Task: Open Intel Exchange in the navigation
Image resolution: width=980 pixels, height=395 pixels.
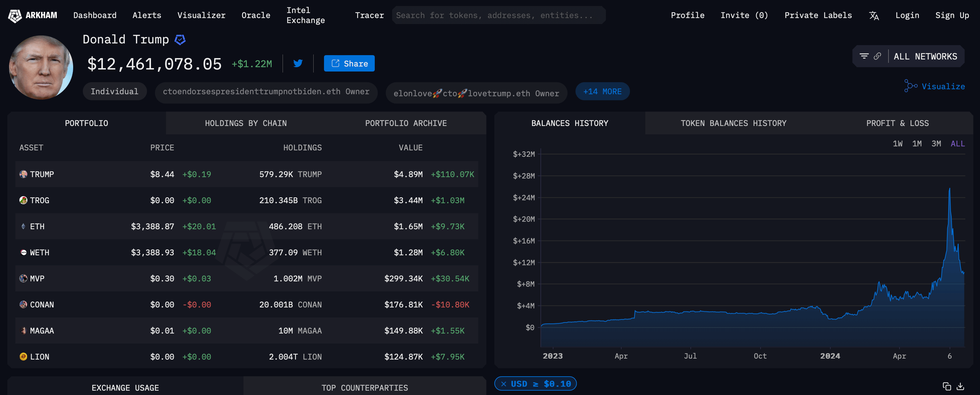Action: pyautogui.click(x=306, y=15)
